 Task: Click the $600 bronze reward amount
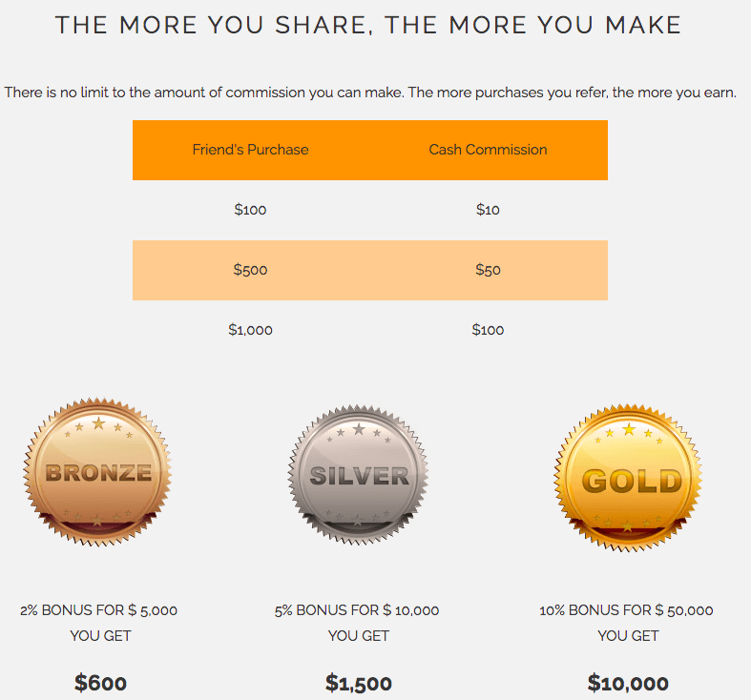[x=100, y=683]
